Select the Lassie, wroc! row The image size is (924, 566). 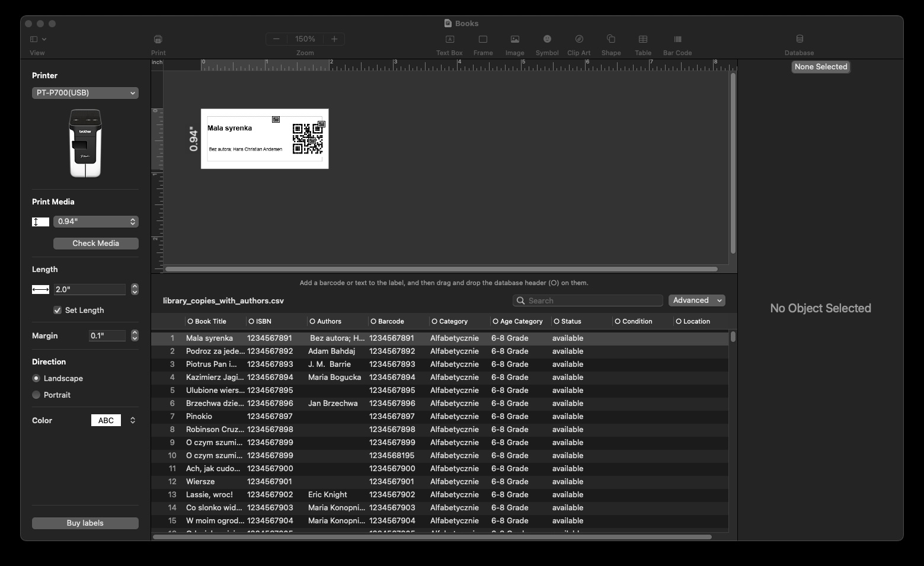[x=440, y=495]
